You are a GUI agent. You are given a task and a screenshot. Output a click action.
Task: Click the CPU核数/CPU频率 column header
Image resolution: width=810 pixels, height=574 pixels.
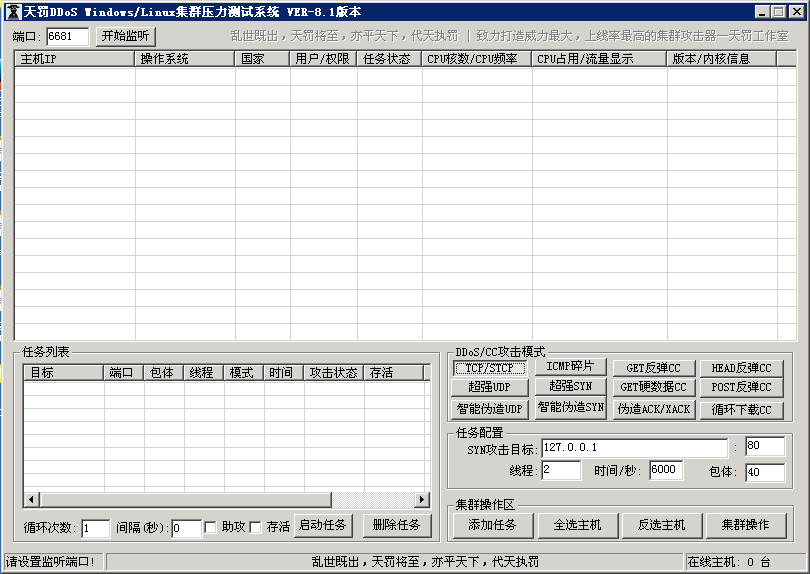[x=477, y=59]
